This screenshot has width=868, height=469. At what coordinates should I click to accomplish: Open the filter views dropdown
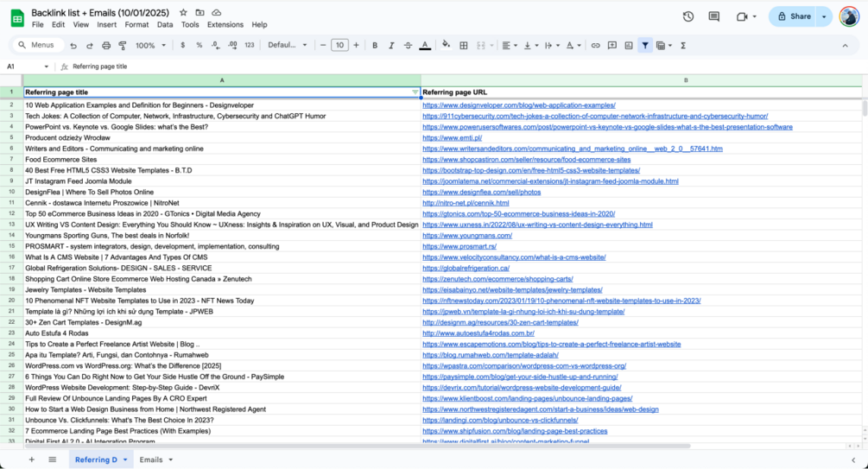coord(663,46)
